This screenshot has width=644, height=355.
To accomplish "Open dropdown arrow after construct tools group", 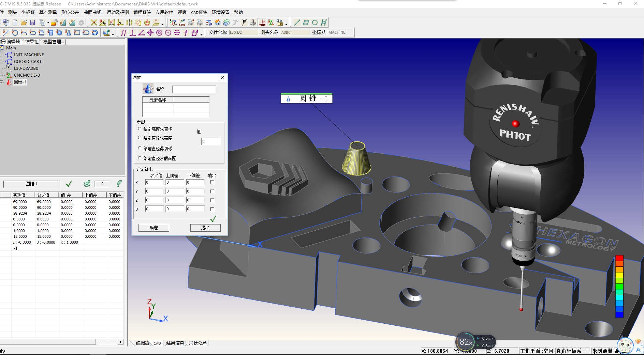I will tap(162, 24).
